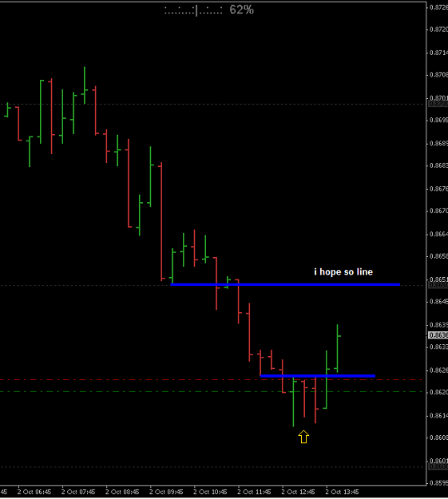Click the 0.8639 price scale label
Screen dimensions: 448x499
coord(438,325)
